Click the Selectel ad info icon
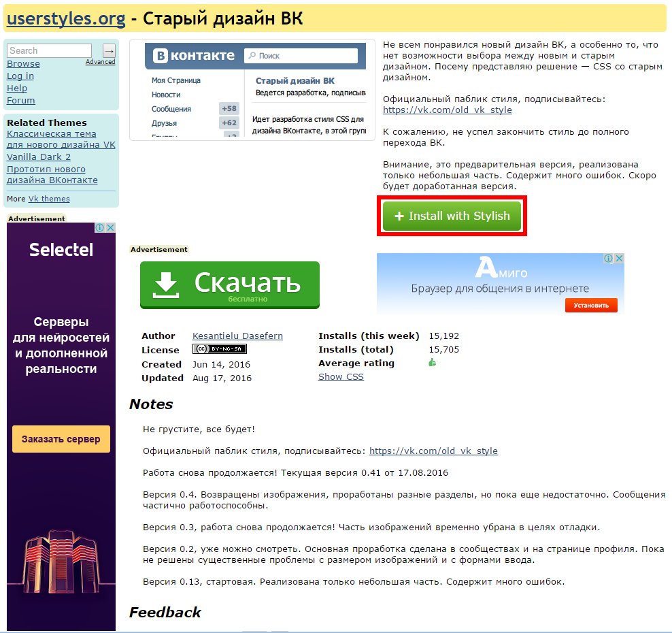 pyautogui.click(x=99, y=228)
